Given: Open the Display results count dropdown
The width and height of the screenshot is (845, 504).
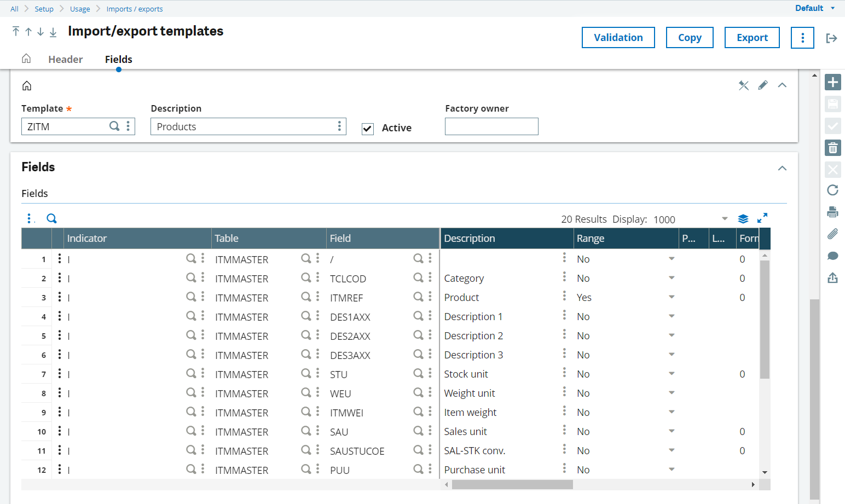Looking at the screenshot, I should (725, 218).
